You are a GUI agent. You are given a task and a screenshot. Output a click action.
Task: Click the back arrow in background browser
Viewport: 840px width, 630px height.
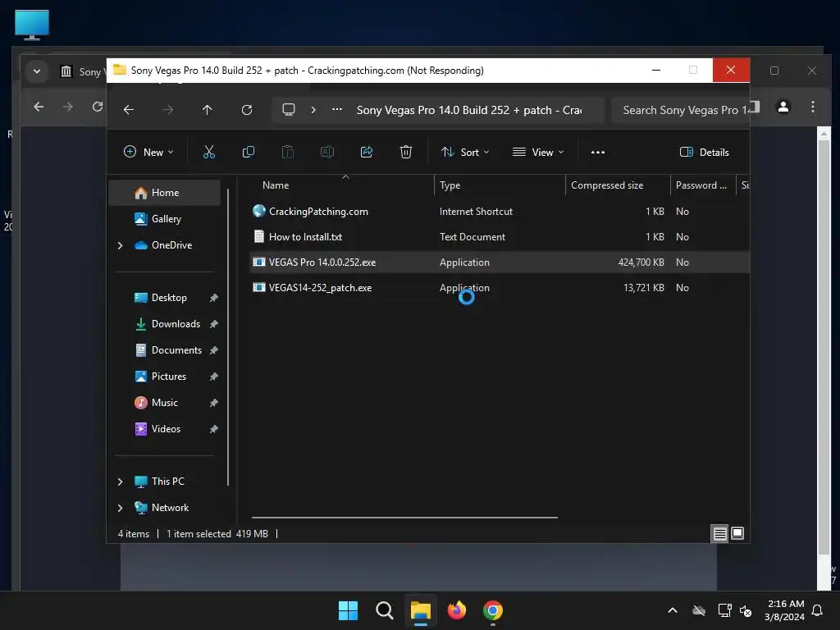coord(39,107)
